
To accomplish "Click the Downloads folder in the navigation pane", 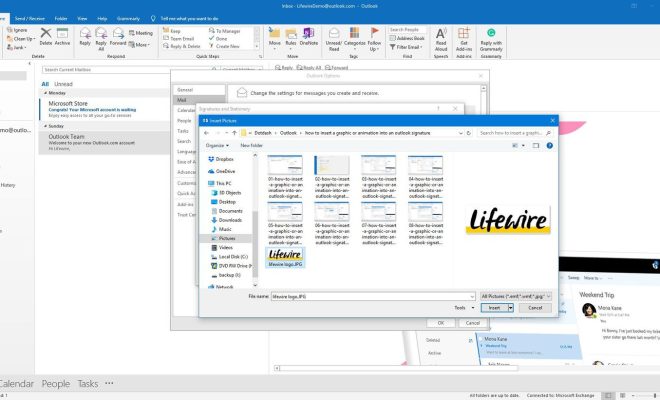I will click(x=226, y=220).
